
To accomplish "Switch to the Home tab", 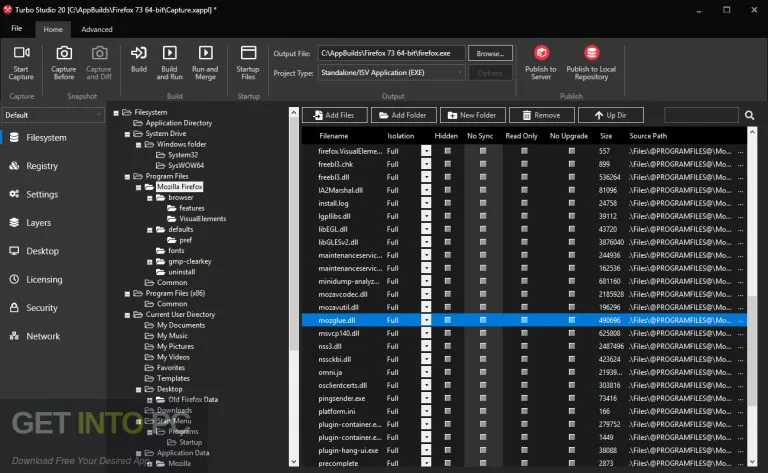I will (x=53, y=29).
